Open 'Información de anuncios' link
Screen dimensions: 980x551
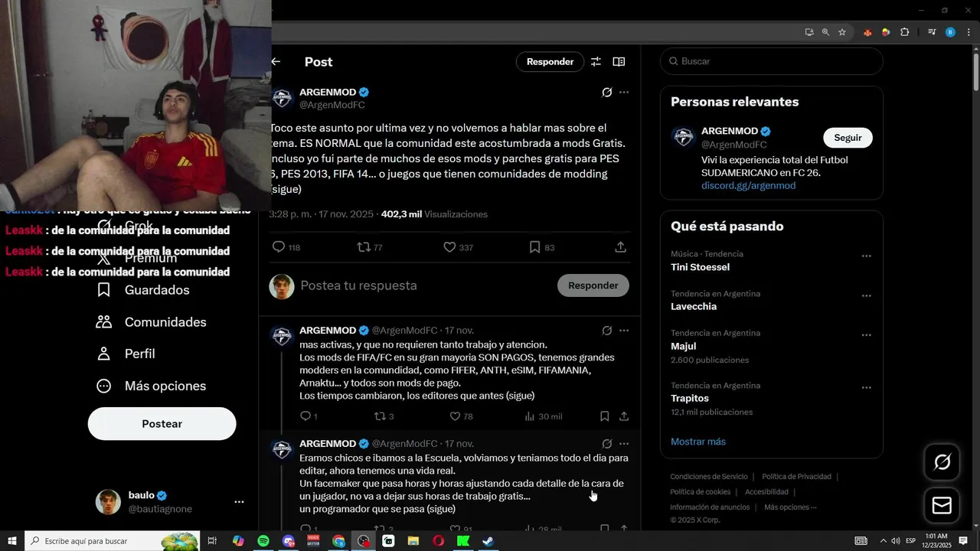710,507
